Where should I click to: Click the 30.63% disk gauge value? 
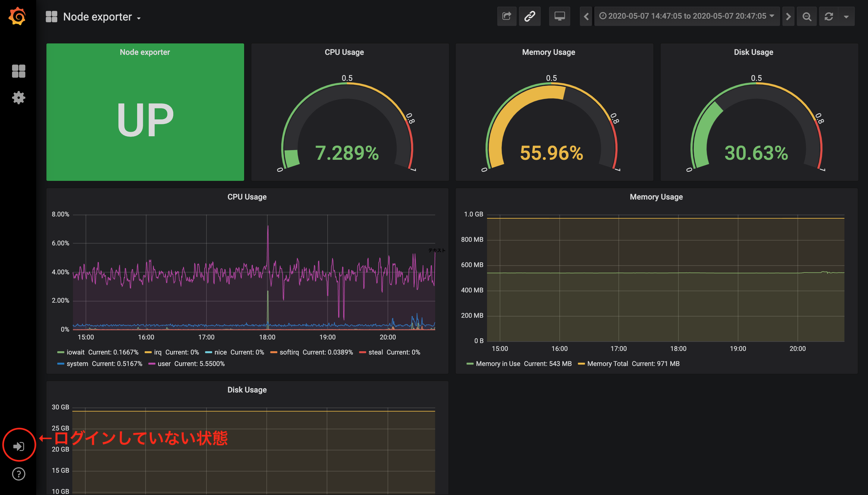click(x=756, y=153)
